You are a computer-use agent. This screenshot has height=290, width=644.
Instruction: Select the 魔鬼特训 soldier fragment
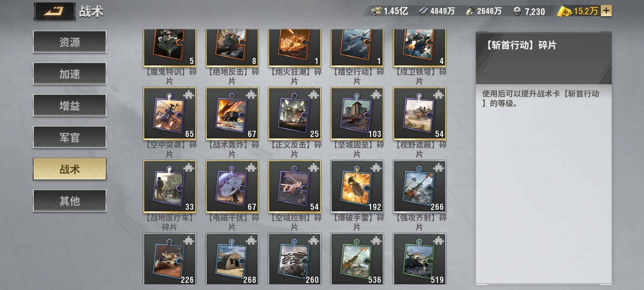pyautogui.click(x=170, y=48)
